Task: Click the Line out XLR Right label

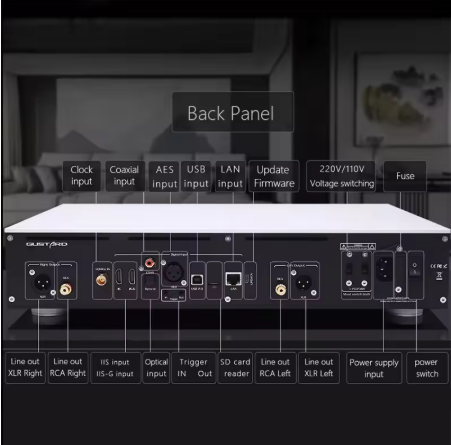Action: point(25,368)
